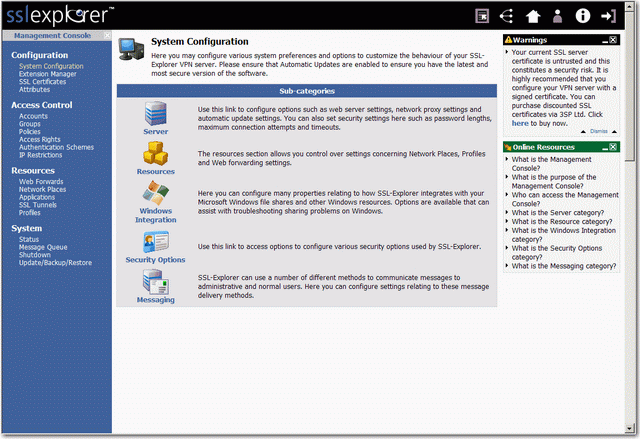Image resolution: width=640 pixels, height=439 pixels.
Task: Open Authentication Schemes in sidebar
Action: 56,147
